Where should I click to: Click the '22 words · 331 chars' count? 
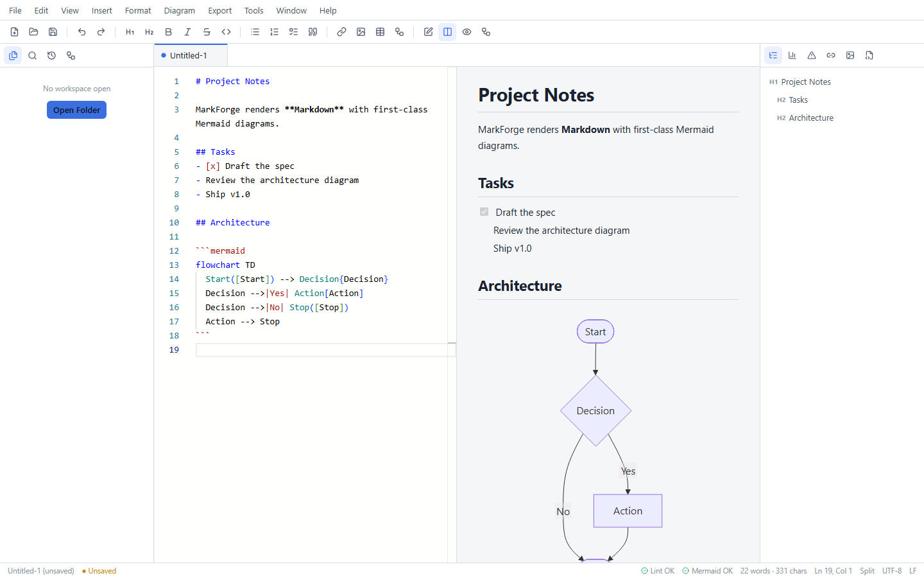[773, 571]
